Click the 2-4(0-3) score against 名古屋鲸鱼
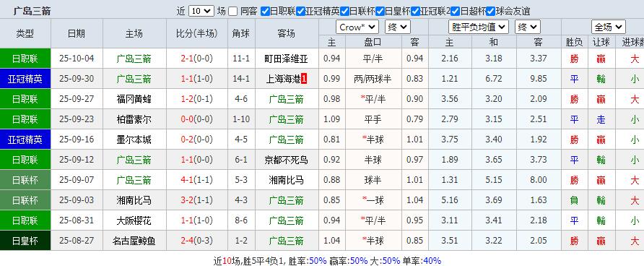This screenshot has width=644, height=266. pos(196,241)
